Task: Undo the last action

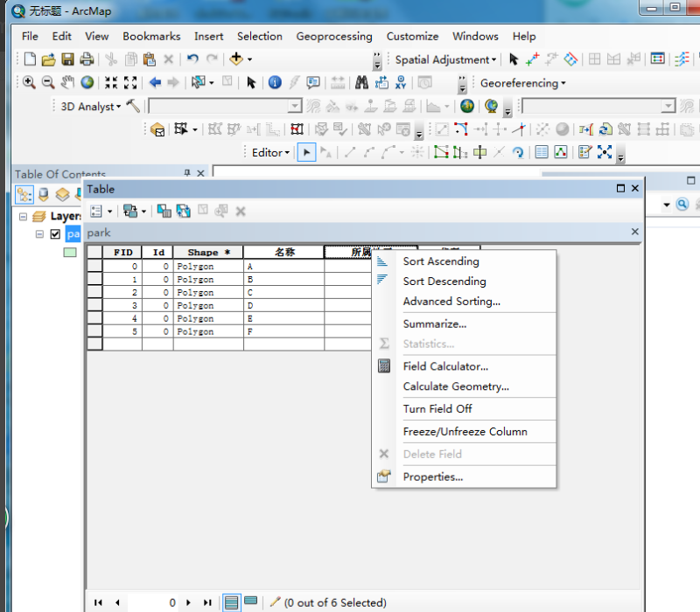Action: [192, 59]
